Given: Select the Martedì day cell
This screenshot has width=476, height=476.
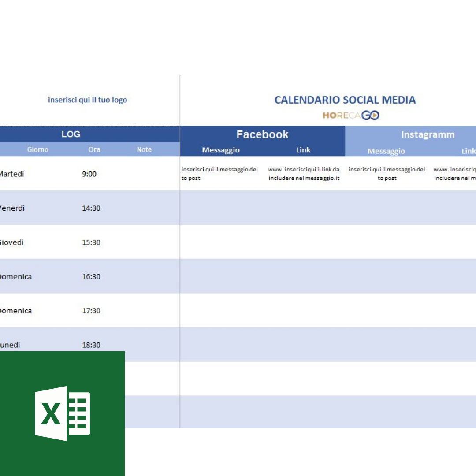Looking at the screenshot, I should pyautogui.click(x=11, y=174).
